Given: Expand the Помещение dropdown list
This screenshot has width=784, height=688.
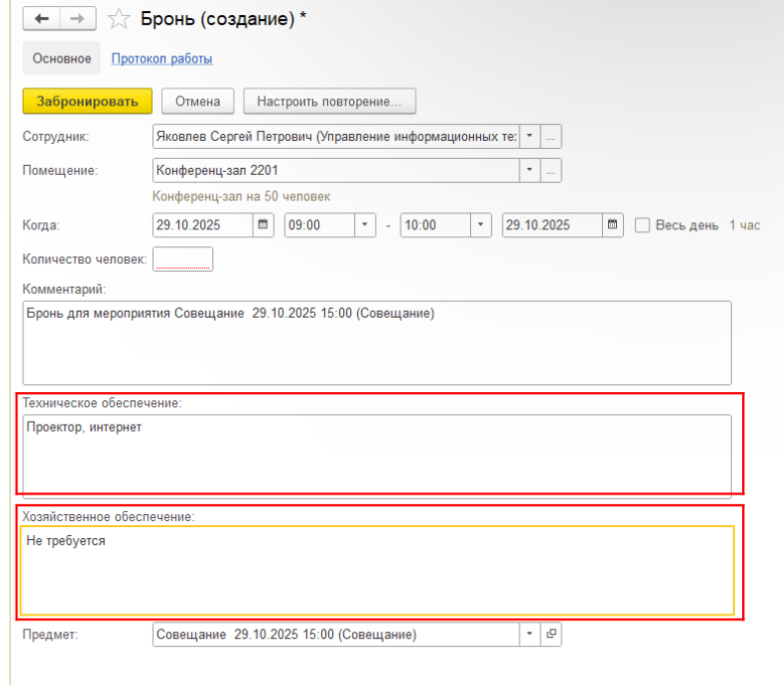Looking at the screenshot, I should click(x=530, y=170).
